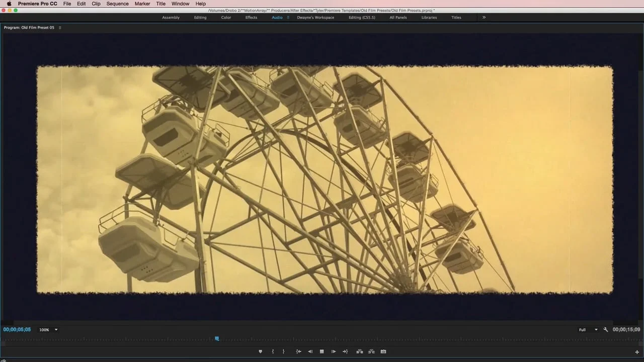Viewport: 644px width, 362px height.
Task: Go to Out point in transport controls
Action: coord(345,351)
